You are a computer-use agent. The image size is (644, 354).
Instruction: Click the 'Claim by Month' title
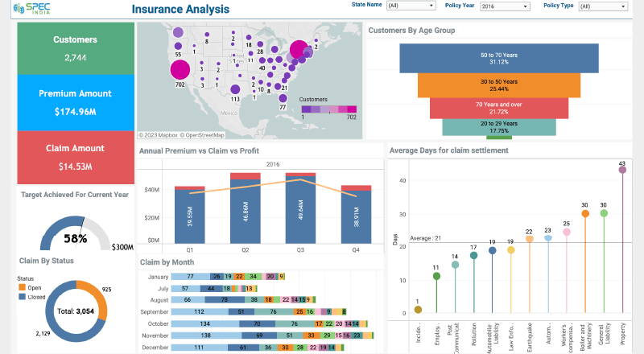[167, 262]
